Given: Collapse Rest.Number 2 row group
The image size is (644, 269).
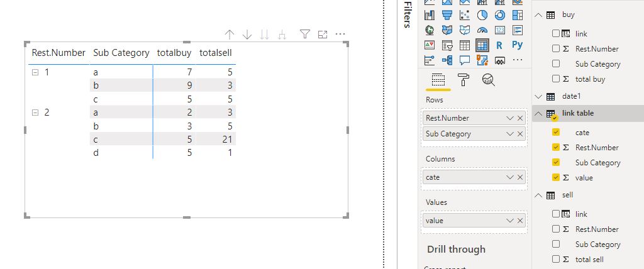Looking at the screenshot, I should point(35,113).
